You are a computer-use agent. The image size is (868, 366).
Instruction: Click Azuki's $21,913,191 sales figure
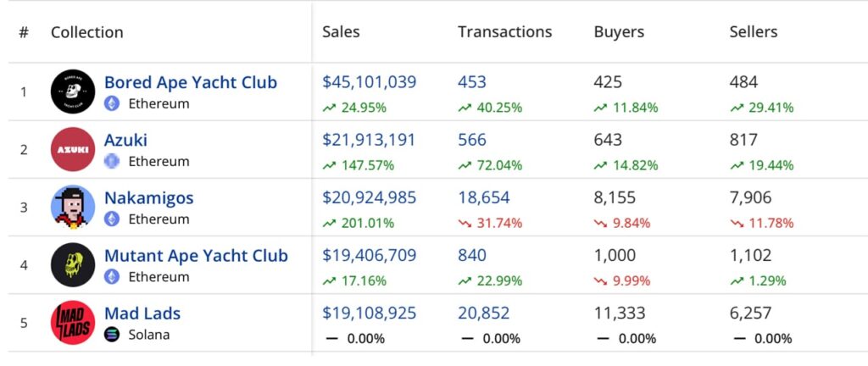(369, 140)
